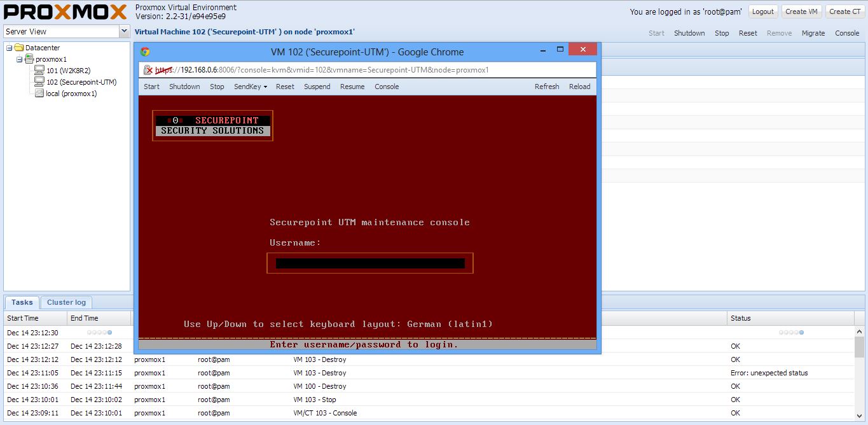Collapse the proxmox1 node expander
The image size is (868, 425).
point(20,59)
